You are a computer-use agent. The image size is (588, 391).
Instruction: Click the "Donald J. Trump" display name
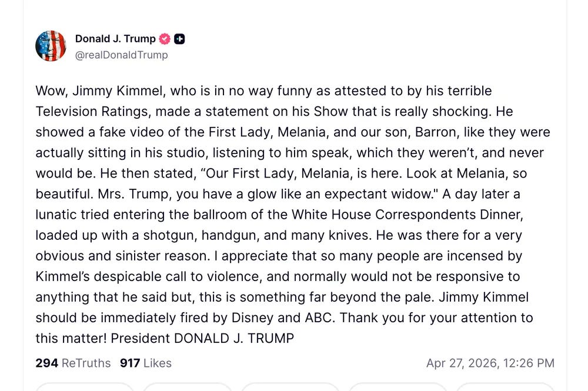116,39
